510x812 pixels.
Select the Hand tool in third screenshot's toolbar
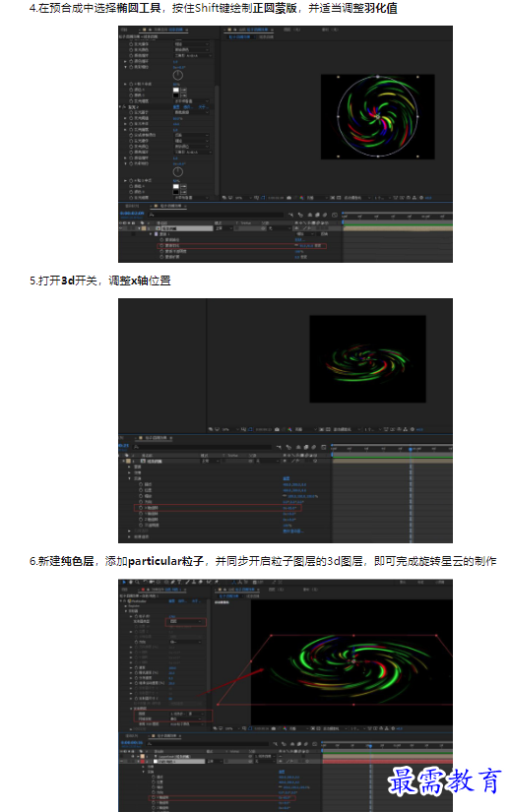click(131, 582)
